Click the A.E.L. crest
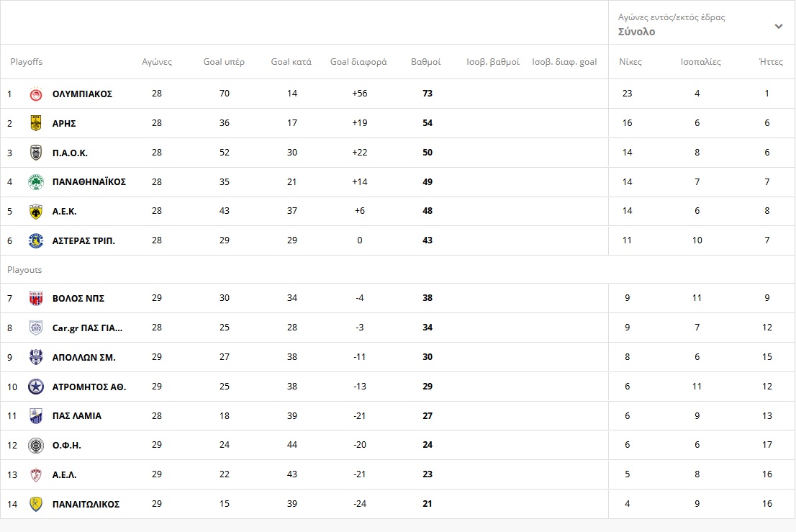The height and width of the screenshot is (532, 796). (35, 474)
